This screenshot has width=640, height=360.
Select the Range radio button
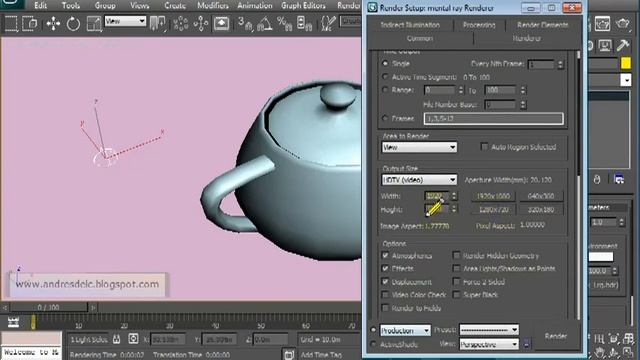click(385, 90)
